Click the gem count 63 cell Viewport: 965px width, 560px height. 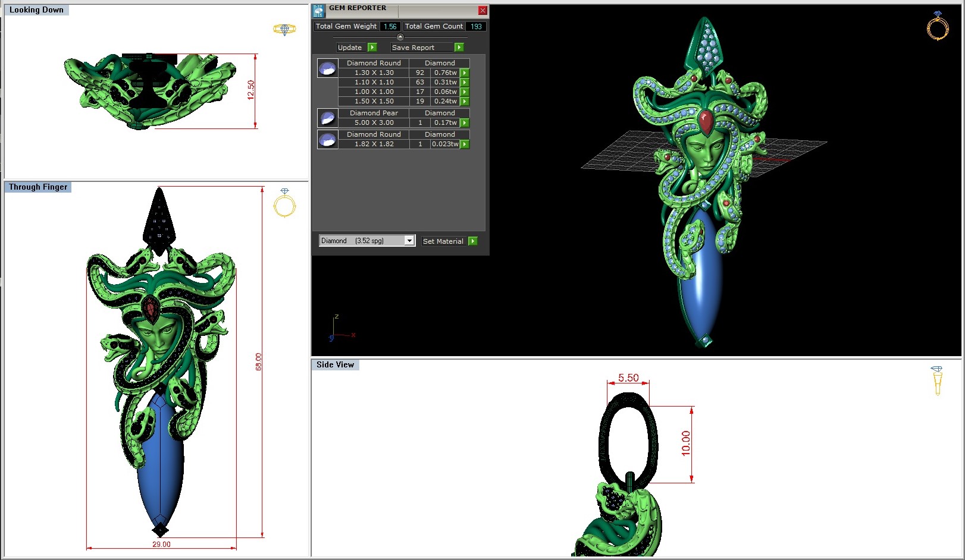click(420, 82)
